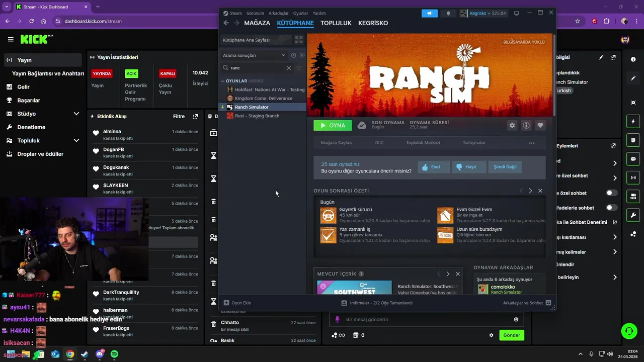Click 'Bir mesaj gönderin' chat input
This screenshot has width=644, height=362.
pos(426,319)
